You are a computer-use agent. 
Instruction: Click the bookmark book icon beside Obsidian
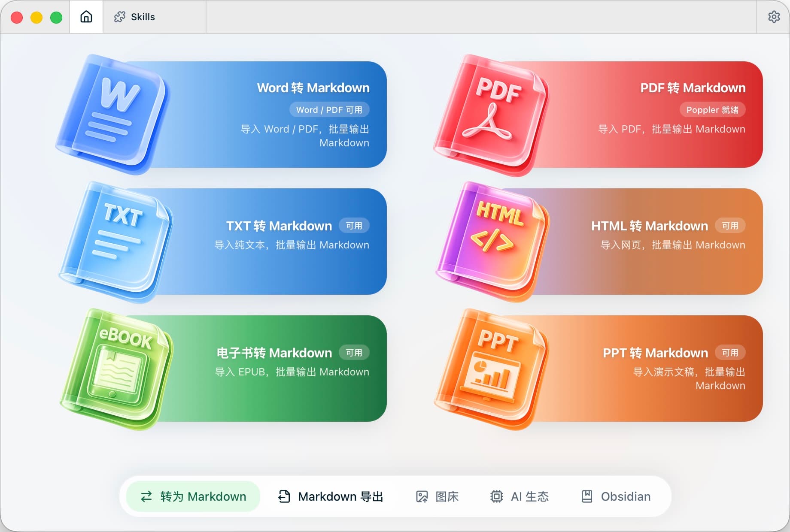587,496
